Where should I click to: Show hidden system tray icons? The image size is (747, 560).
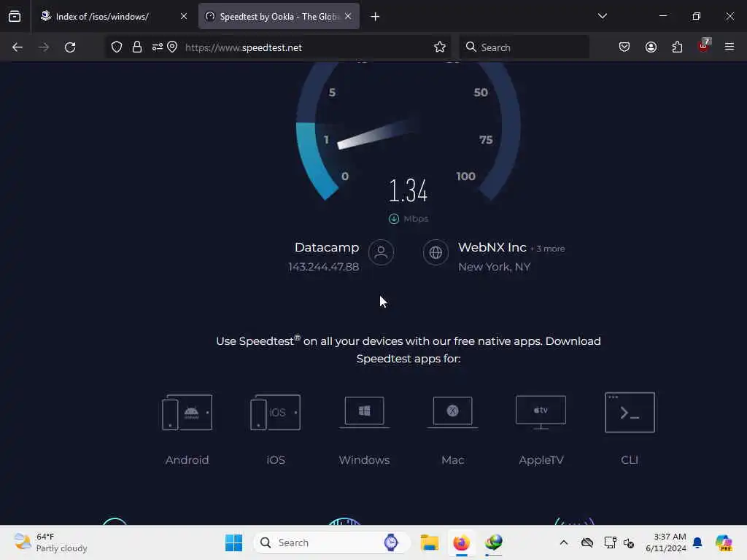564,542
